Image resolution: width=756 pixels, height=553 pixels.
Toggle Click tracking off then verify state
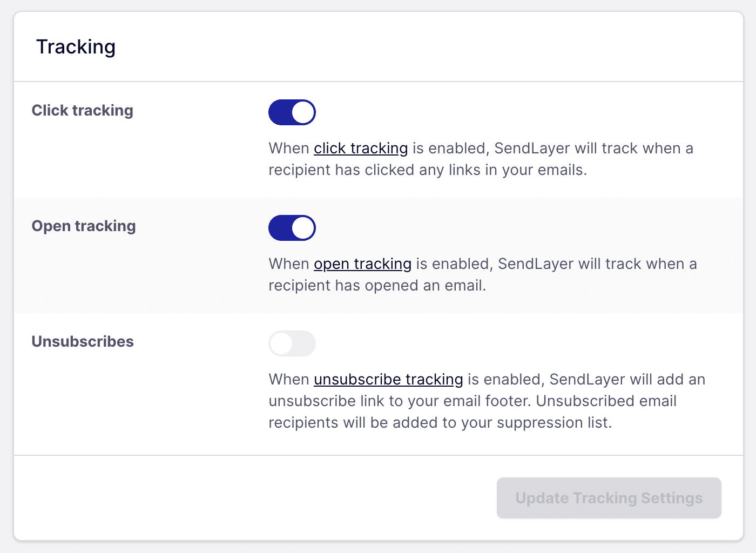[x=292, y=112]
